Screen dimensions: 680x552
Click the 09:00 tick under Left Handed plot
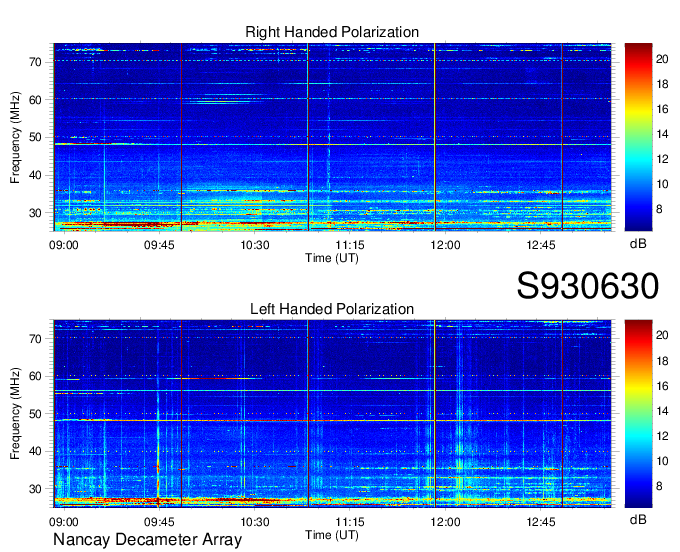(64, 522)
